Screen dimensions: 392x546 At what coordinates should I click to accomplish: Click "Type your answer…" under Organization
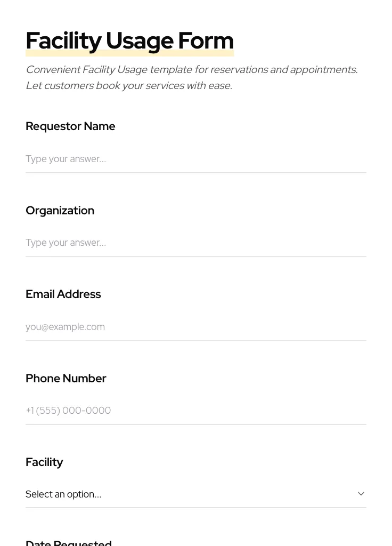pos(66,243)
